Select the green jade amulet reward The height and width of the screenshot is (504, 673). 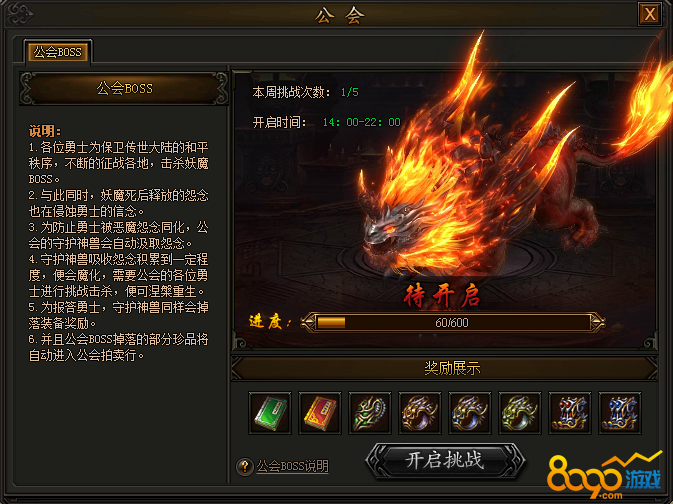[x=370, y=413]
